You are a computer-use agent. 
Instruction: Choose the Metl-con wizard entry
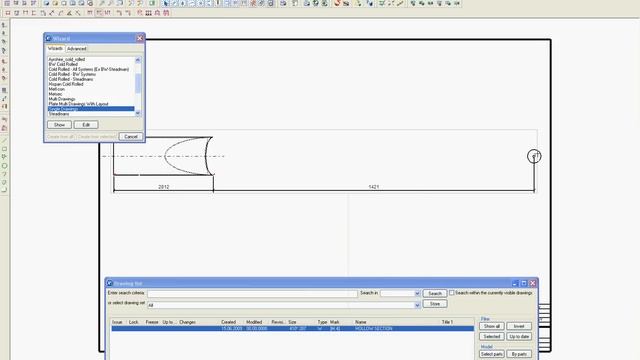(56, 89)
